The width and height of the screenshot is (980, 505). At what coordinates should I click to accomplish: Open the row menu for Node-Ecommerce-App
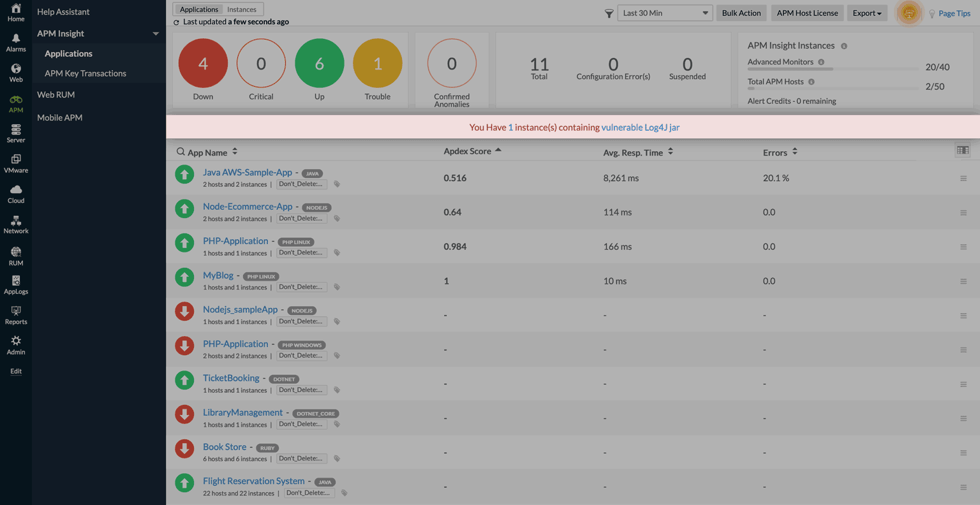point(963,213)
